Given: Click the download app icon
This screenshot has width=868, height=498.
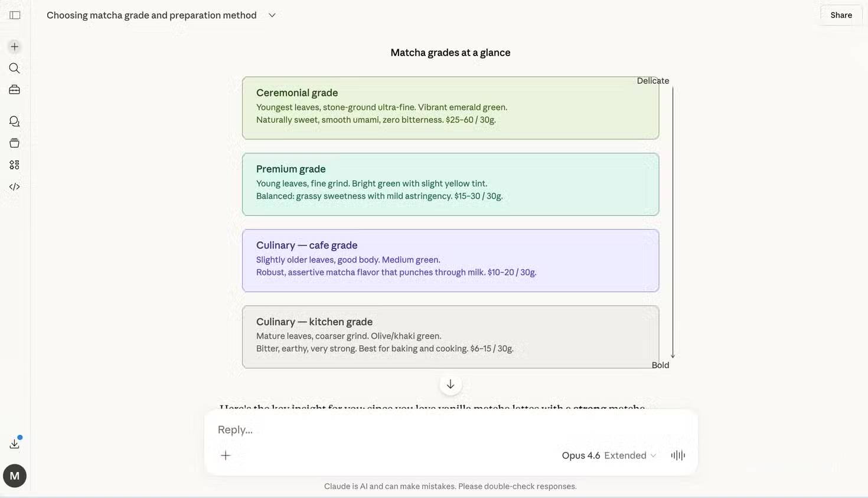Looking at the screenshot, I should pos(15,444).
